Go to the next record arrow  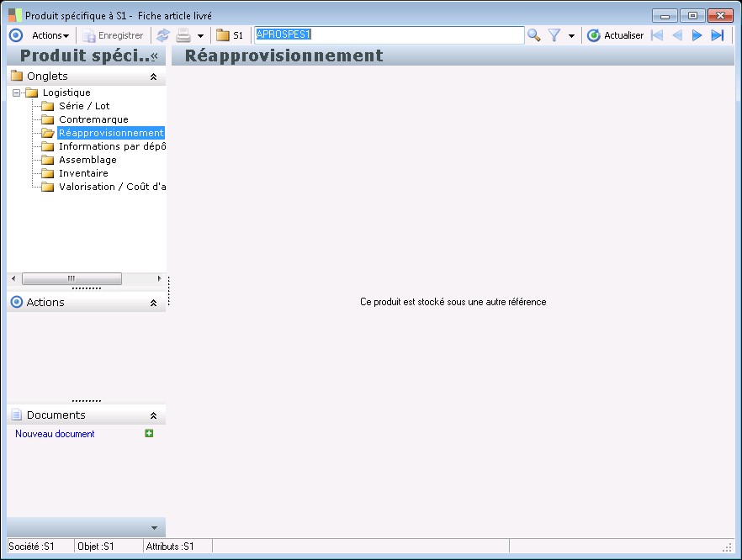point(697,35)
